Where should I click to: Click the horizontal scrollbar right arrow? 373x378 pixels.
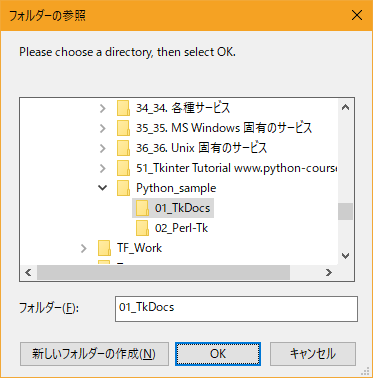point(329,273)
